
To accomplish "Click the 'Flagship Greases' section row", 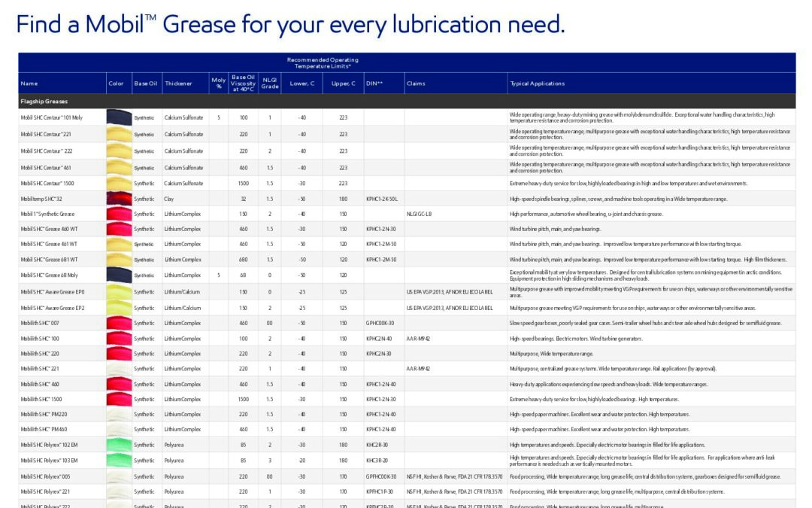I will [x=407, y=101].
